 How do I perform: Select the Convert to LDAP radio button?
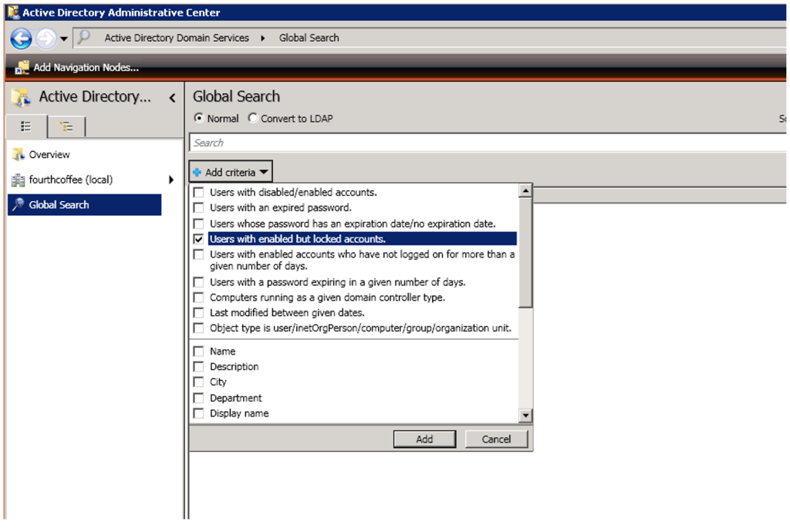coord(253,119)
